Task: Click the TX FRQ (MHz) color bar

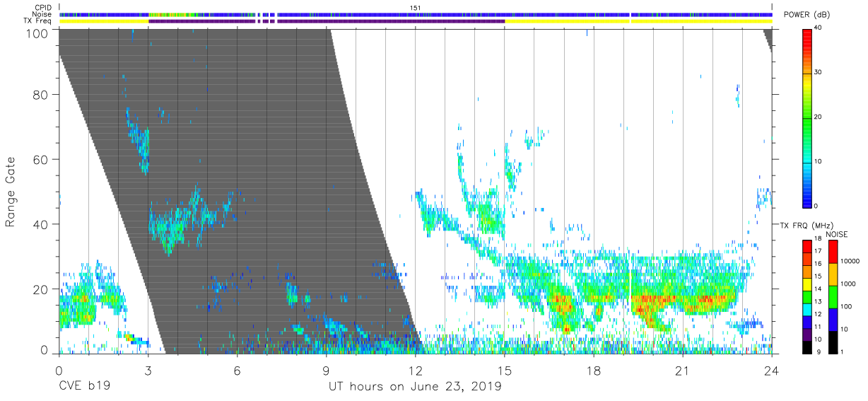Action: (807, 296)
